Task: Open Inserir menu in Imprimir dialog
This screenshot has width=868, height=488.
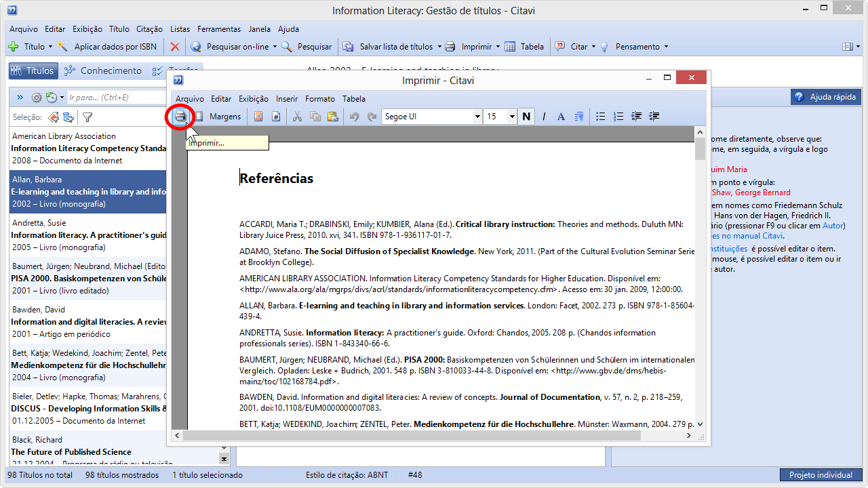Action: pos(287,99)
